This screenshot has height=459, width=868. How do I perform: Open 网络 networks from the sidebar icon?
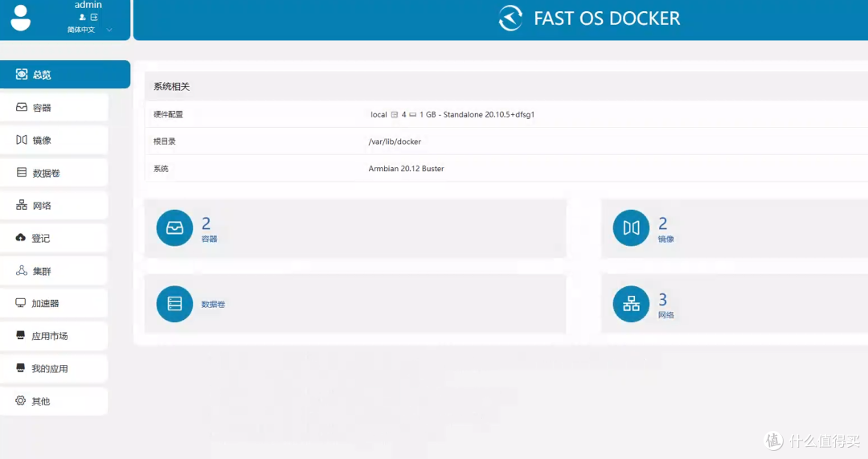[22, 205]
